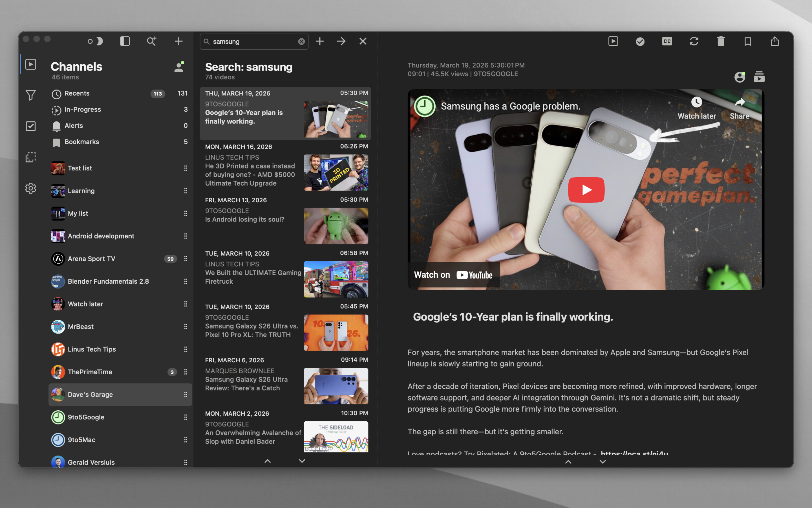812x508 pixels.
Task: Type in the samsung search field
Action: (x=254, y=41)
